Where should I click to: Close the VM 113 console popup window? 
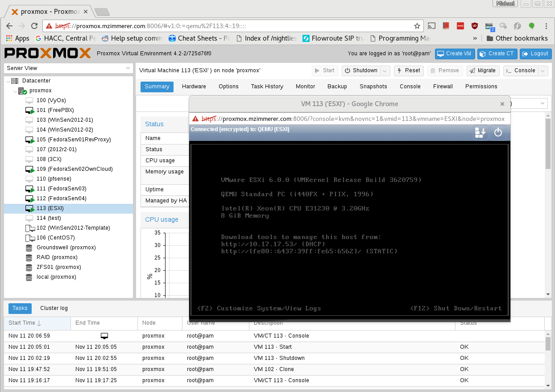pos(502,104)
